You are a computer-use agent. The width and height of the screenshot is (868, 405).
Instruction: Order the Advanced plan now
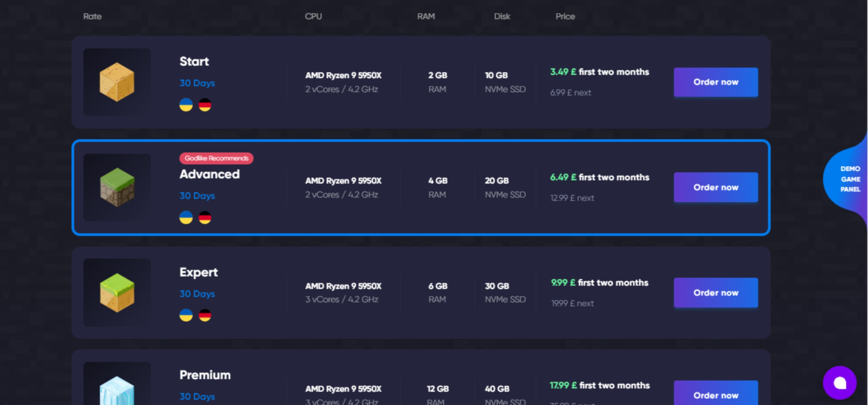tap(716, 187)
